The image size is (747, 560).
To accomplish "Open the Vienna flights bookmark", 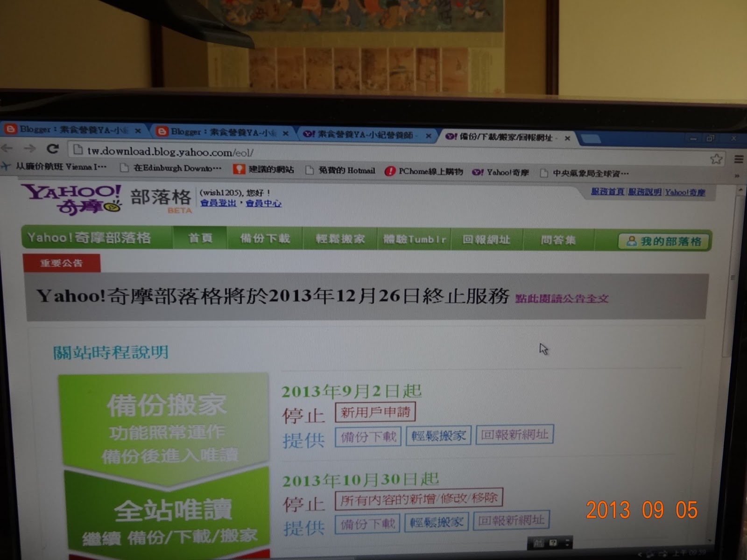I will coord(55,166).
